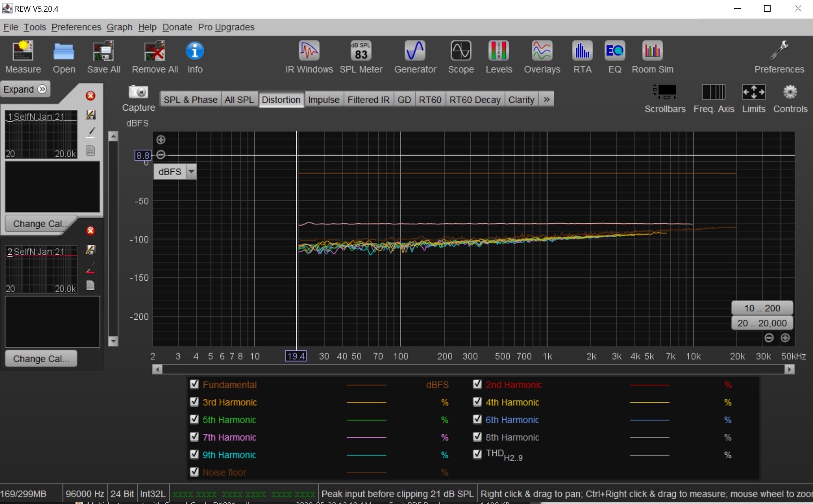Toggle the Fundamental trace checkbox
The width and height of the screenshot is (813, 504).
click(194, 384)
